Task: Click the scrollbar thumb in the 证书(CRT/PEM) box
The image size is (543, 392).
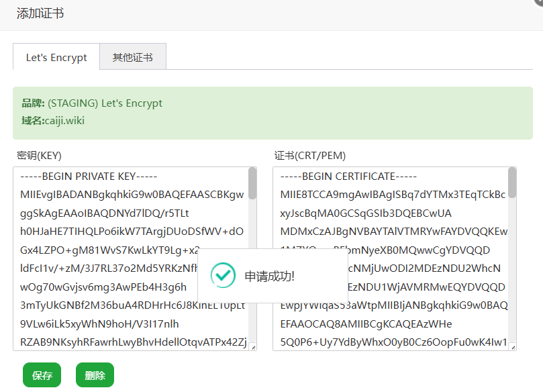Action: pos(512,184)
